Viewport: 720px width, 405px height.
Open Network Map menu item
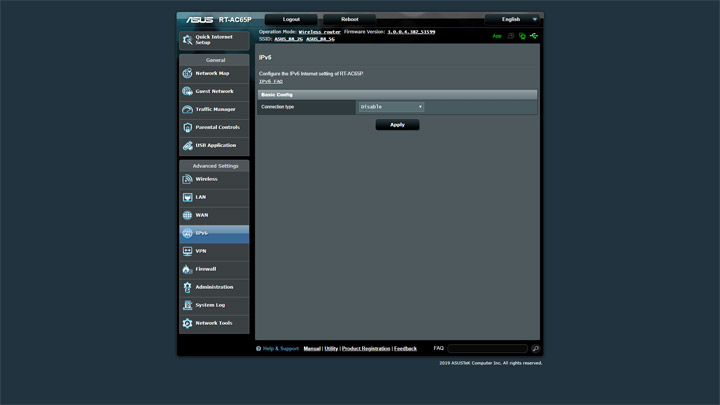pos(214,73)
